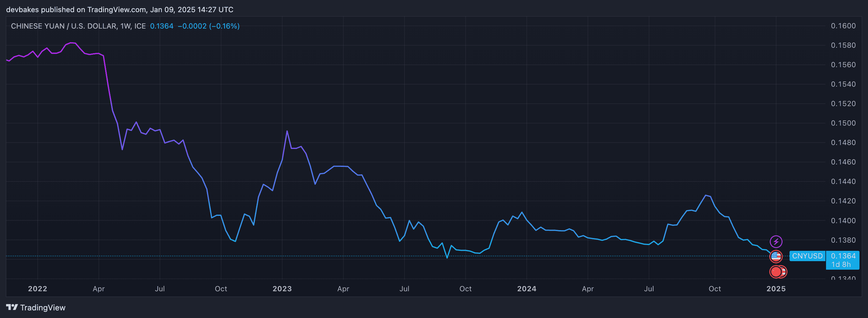The image size is (868, 318).
Task: Click the header value 0.1364 in legend
Action: click(x=162, y=26)
